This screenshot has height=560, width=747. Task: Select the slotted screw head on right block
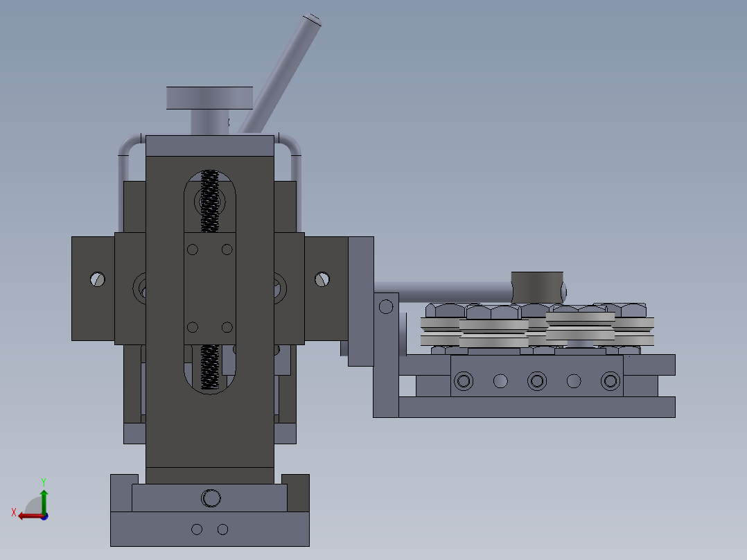point(322,279)
